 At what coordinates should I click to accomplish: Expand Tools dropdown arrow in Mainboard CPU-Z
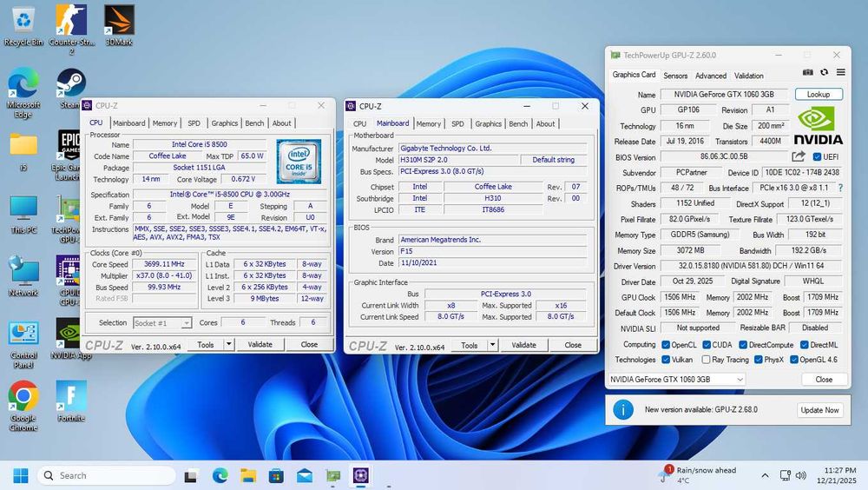click(x=493, y=345)
